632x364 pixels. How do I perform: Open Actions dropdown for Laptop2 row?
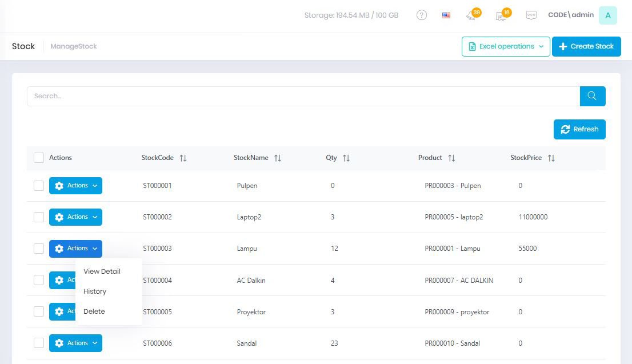75,217
